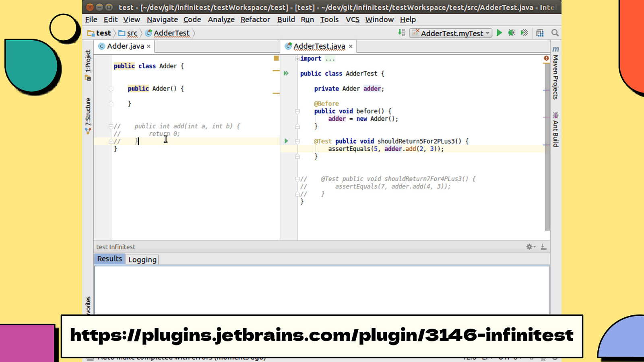The image size is (644, 362).
Task: Select the Results tab
Action: (x=109, y=259)
